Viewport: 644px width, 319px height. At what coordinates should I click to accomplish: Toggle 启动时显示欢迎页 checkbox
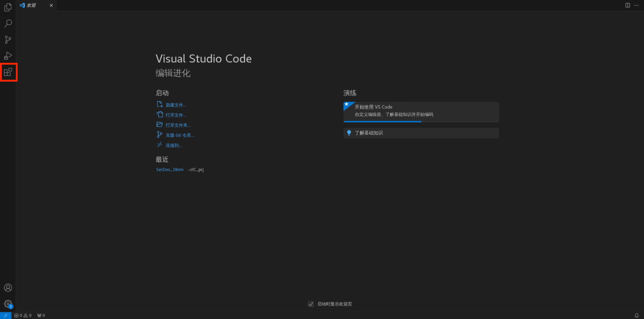click(311, 304)
